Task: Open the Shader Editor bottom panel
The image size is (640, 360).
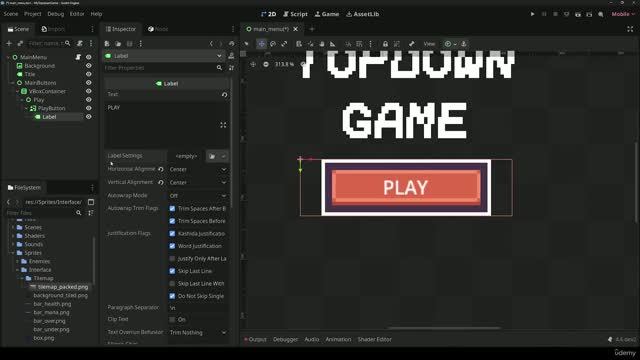Action: tap(374, 339)
